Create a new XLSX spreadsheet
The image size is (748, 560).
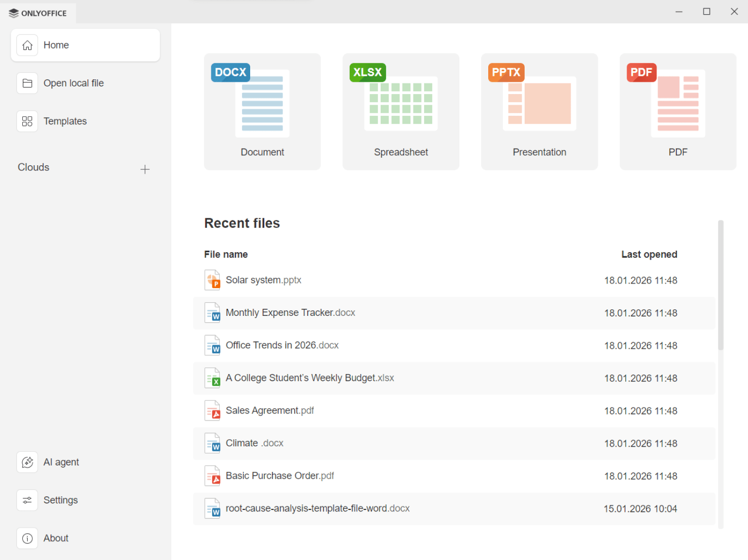[401, 111]
